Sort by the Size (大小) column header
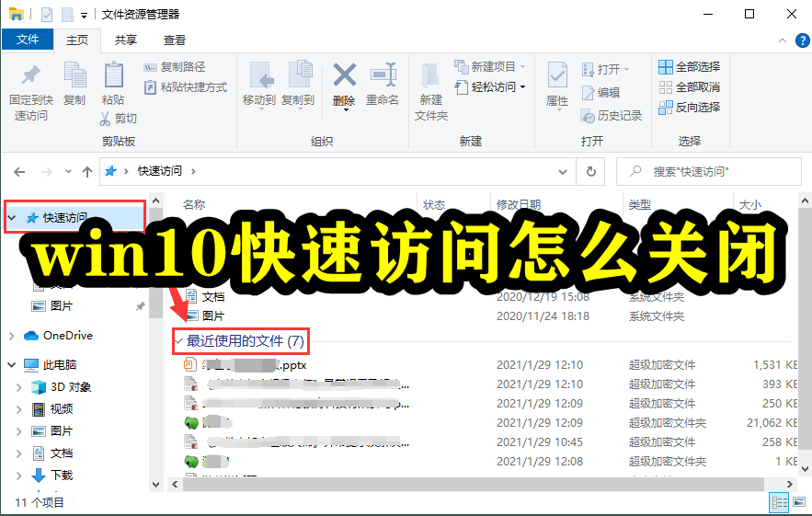812x516 pixels. click(750, 204)
